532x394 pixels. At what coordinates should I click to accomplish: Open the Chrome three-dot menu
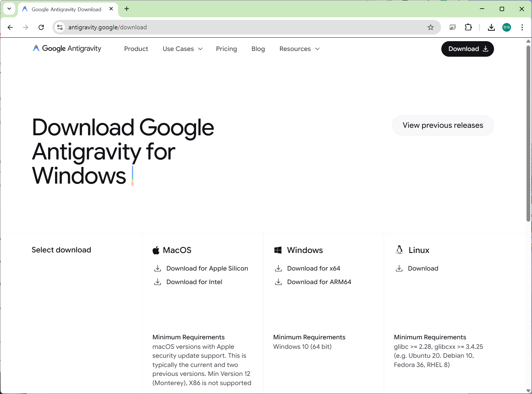[x=522, y=27]
